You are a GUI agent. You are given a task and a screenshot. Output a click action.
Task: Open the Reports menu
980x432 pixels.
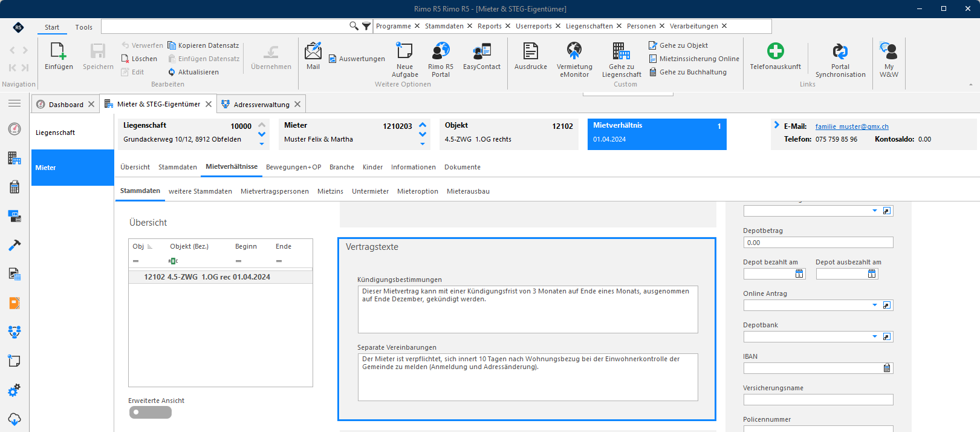pos(490,26)
